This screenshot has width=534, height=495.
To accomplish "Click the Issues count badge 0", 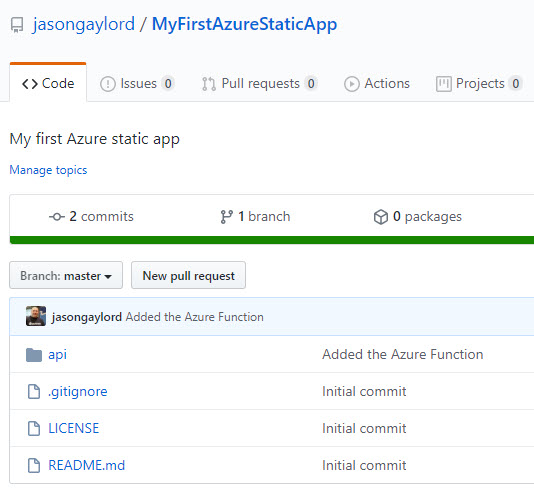I will (168, 84).
